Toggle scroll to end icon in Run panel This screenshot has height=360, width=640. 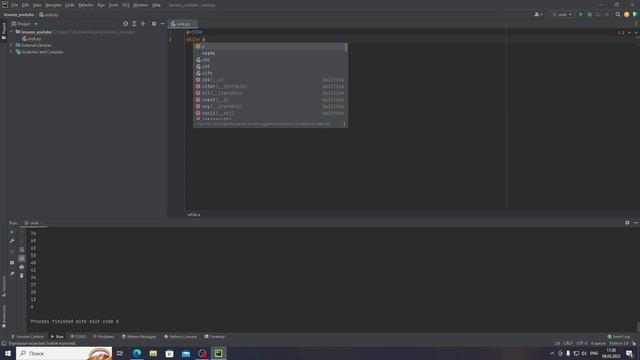[x=22, y=258]
